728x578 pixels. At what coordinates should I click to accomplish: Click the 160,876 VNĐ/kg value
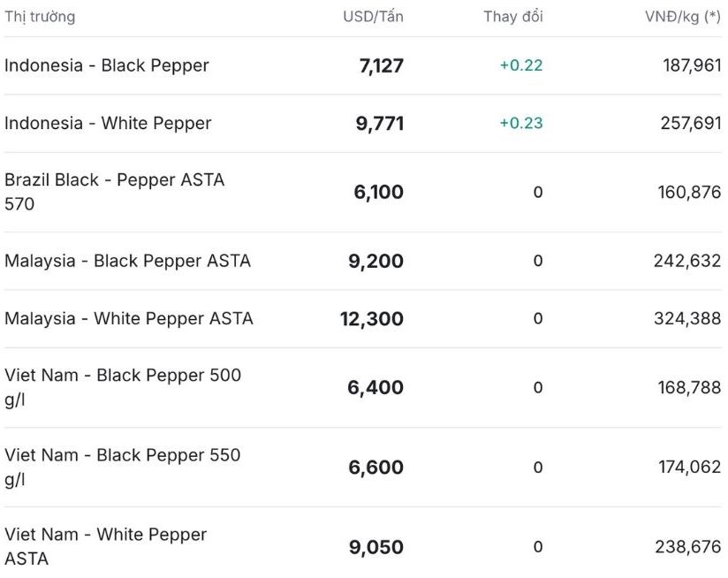(x=689, y=192)
